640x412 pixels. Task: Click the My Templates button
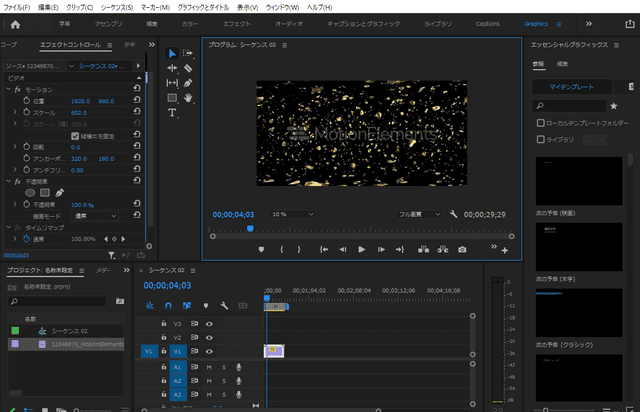(x=571, y=87)
